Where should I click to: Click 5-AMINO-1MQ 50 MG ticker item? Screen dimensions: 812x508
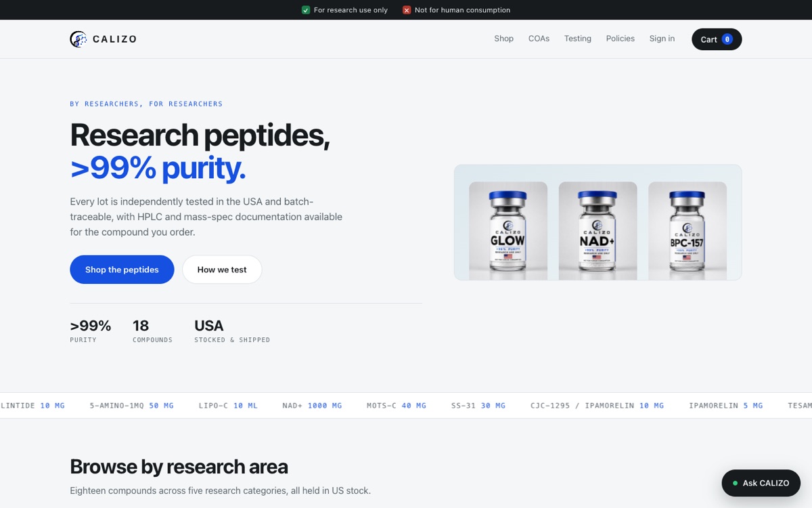click(132, 406)
